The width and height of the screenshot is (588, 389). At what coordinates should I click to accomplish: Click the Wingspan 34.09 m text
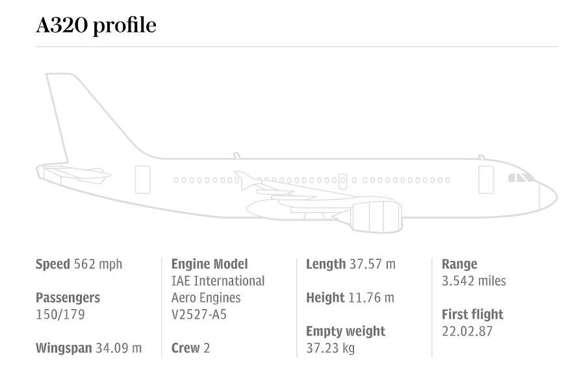[88, 348]
